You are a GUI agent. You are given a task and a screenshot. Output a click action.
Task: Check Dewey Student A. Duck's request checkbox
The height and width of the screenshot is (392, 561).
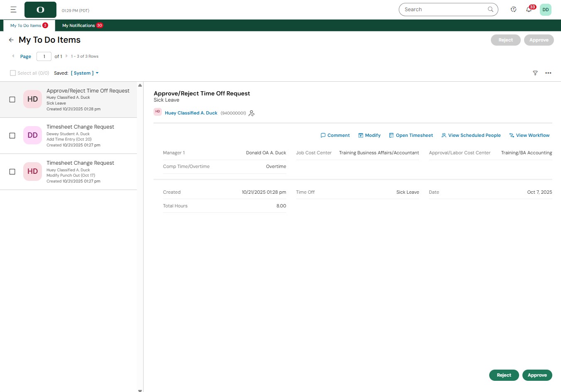[12, 136]
